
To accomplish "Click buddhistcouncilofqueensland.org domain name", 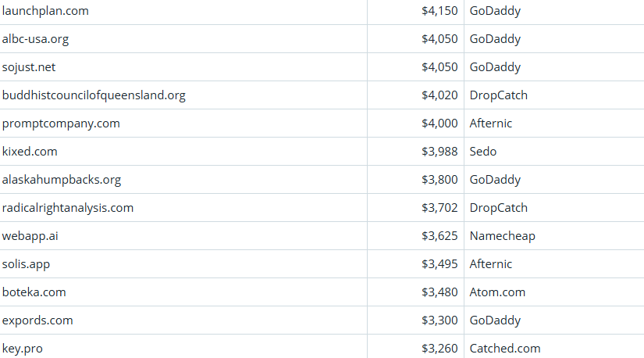I will (x=94, y=95).
